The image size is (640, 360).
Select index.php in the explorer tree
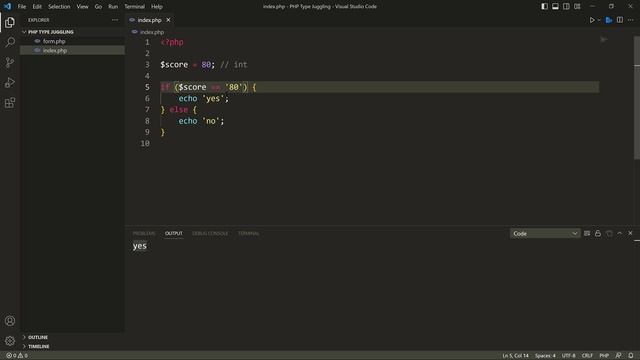click(x=55, y=50)
